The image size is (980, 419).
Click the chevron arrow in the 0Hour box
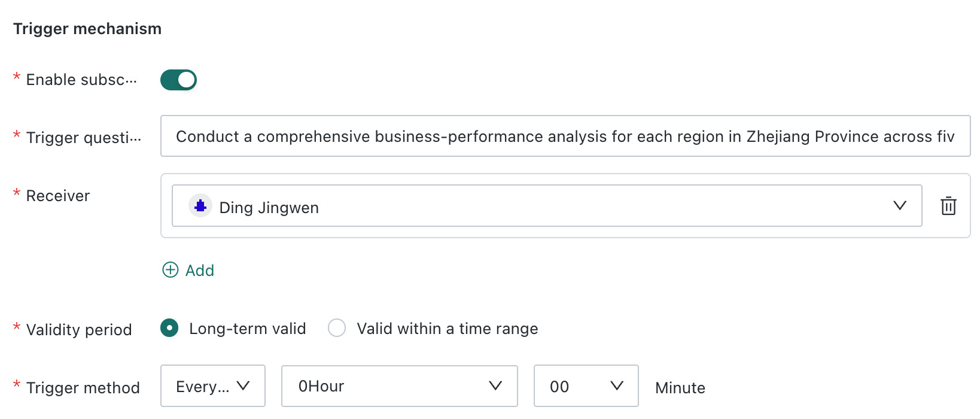(x=495, y=386)
